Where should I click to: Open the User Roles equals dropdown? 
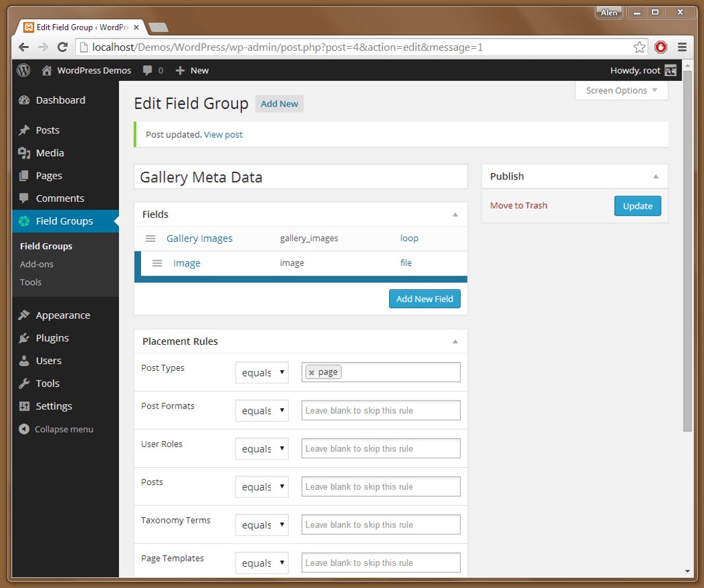(x=262, y=449)
